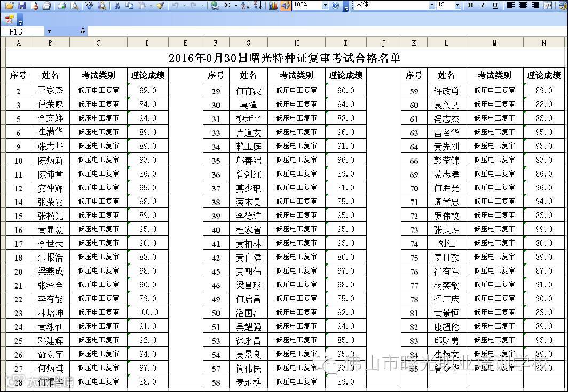The image size is (568, 392).
Task: Click the 低压电工复审 cell in 傅荣威's row
Action: 98,104
